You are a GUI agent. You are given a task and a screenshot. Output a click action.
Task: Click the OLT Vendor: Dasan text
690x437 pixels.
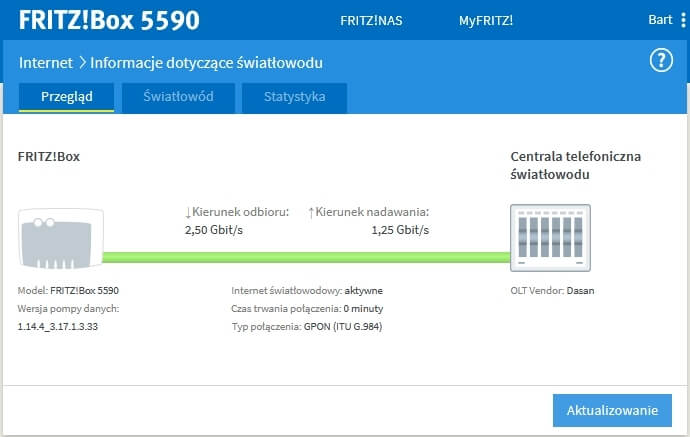coord(552,290)
